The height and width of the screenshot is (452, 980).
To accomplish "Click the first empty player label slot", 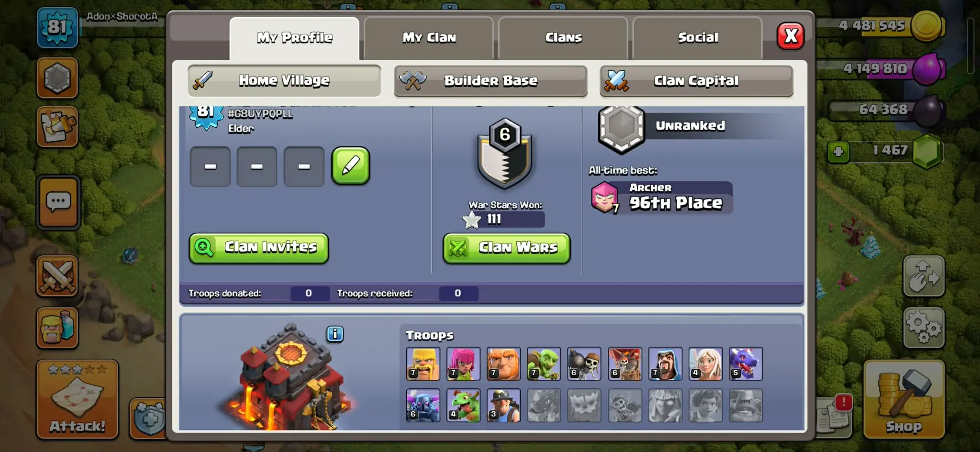I will coord(210,166).
